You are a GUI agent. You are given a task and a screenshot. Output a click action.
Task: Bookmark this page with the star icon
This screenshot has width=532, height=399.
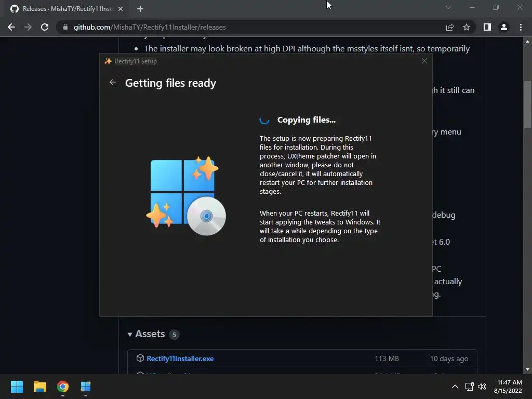(467, 27)
